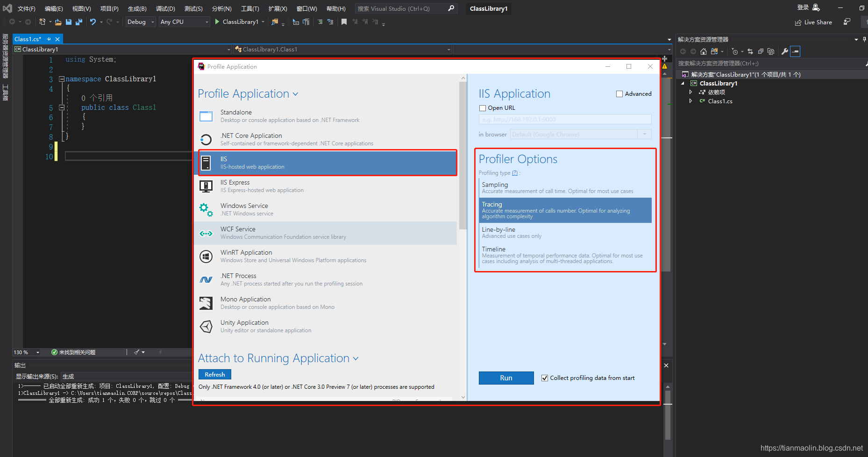Click the profiling type (?) help link
The image size is (868, 457).
tap(515, 173)
